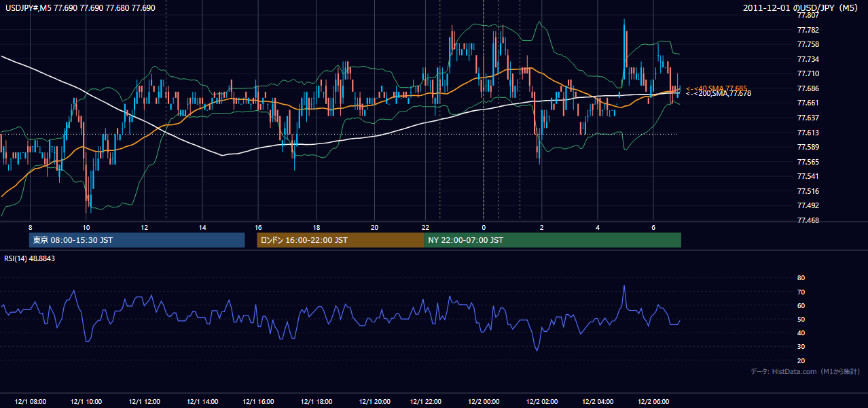The image size is (868, 408).
Task: Click hour label 18 under price chart
Action: (x=317, y=227)
